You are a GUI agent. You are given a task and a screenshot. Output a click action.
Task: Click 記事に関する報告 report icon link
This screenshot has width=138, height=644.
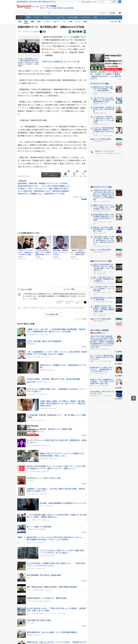click(23, 176)
